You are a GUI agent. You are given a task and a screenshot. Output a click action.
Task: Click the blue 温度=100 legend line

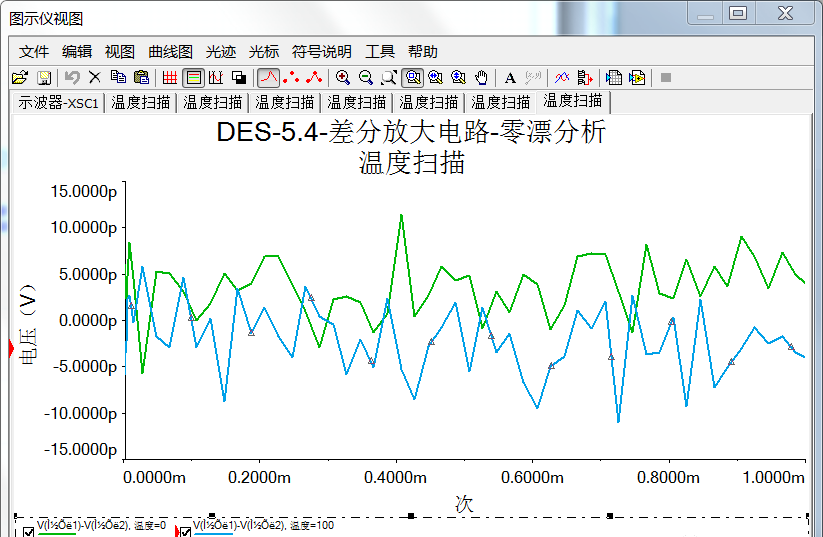tap(214, 534)
